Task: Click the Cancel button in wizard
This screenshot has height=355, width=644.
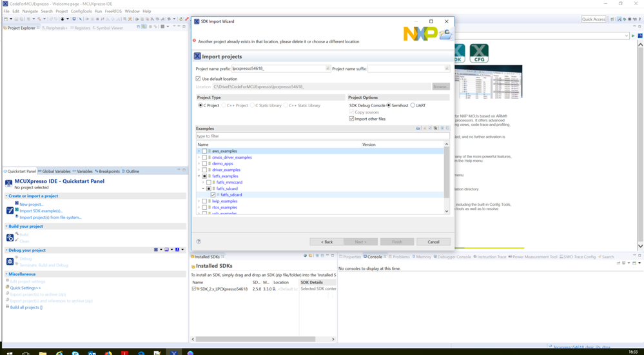Action: tap(433, 242)
